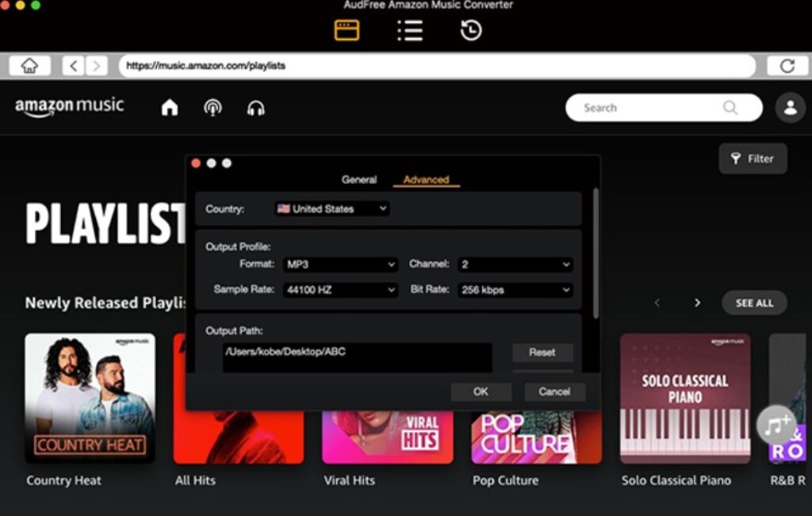The height and width of the screenshot is (516, 812).
Task: Open the Format dropdown set to MP3
Action: [x=340, y=264]
